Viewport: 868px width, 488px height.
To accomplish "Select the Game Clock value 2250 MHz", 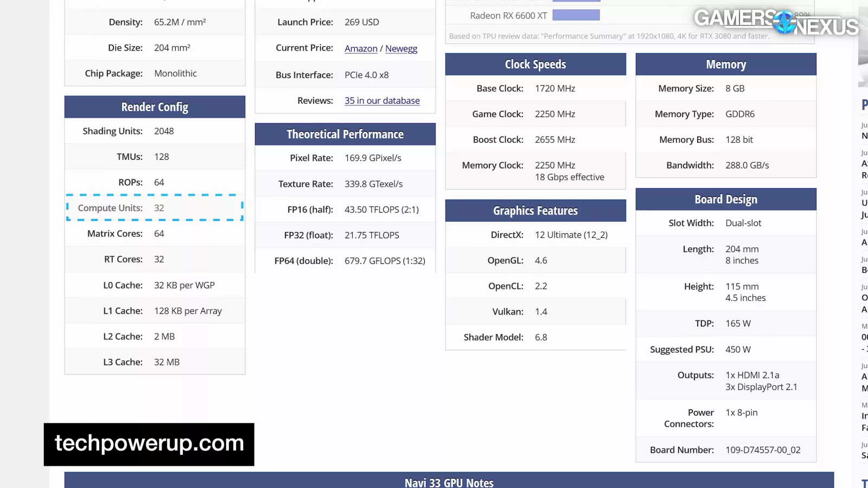I will (x=555, y=114).
